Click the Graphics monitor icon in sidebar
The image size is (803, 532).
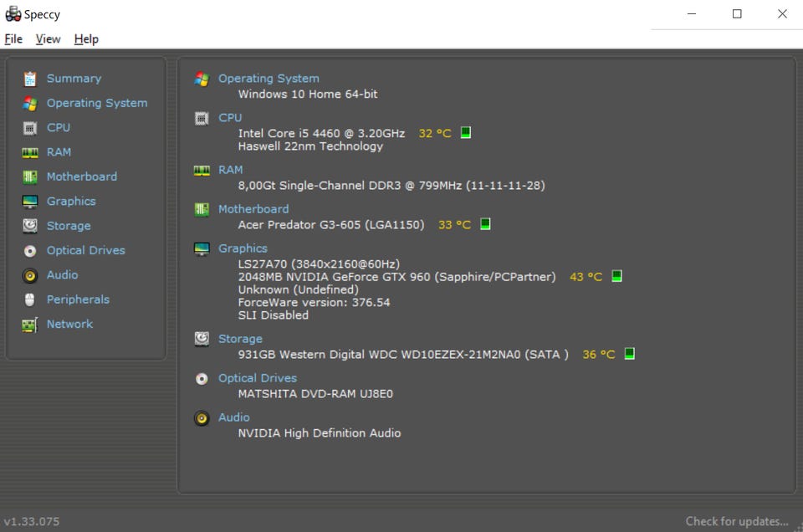coord(30,202)
